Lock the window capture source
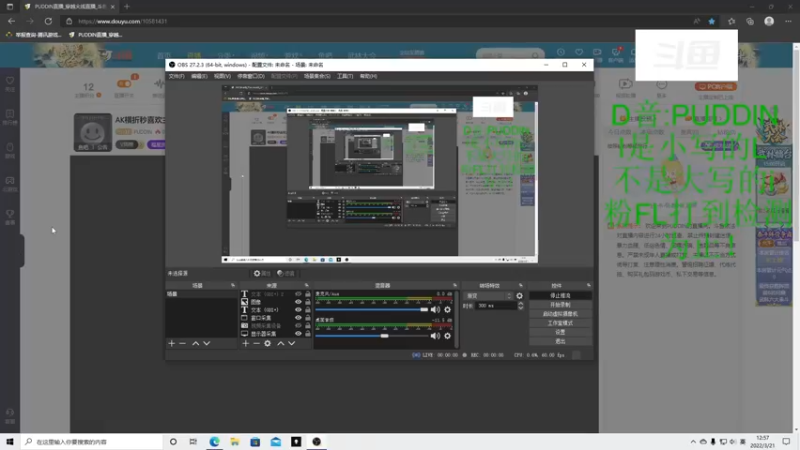800x450 pixels. tap(308, 318)
